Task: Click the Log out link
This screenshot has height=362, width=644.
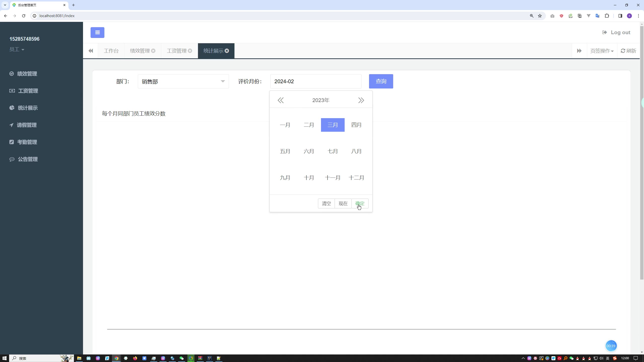Action: coord(616,32)
